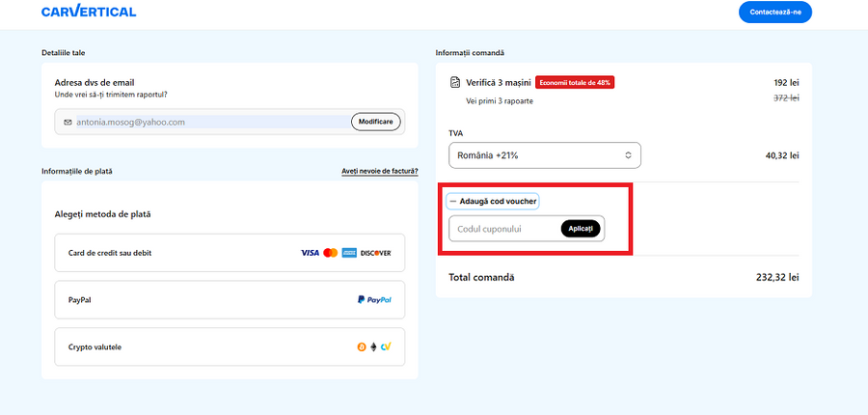Click the American Express card icon
The width and height of the screenshot is (868, 415).
coord(349,253)
